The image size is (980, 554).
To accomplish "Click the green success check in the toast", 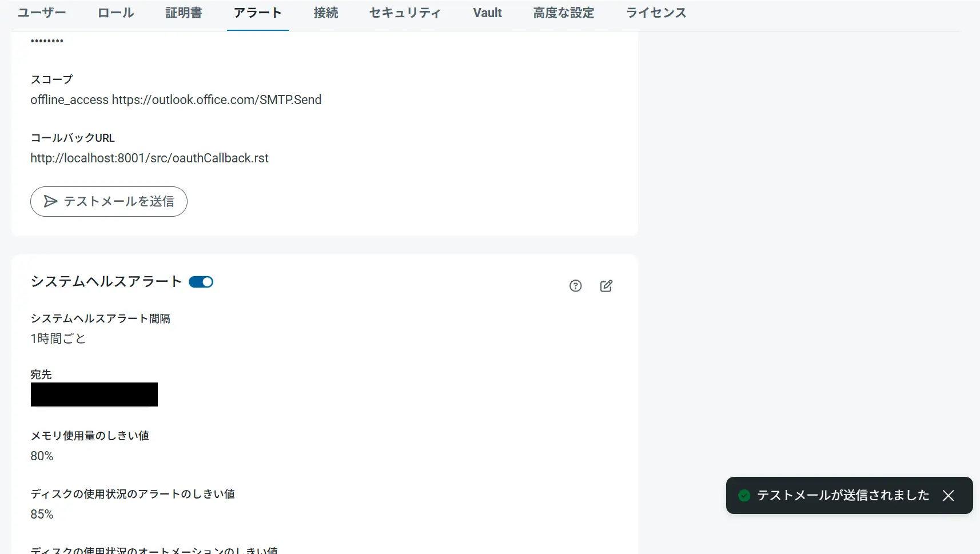I will pyautogui.click(x=744, y=496).
